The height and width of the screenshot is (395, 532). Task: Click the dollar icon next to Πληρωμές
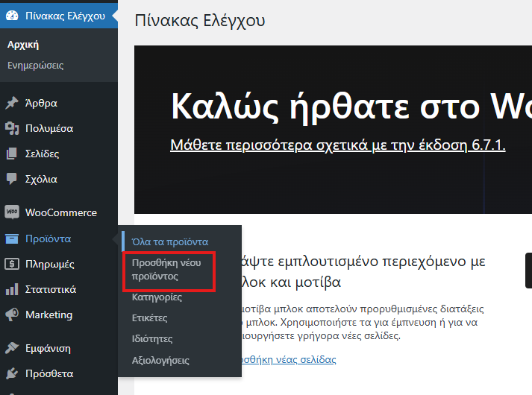click(12, 264)
